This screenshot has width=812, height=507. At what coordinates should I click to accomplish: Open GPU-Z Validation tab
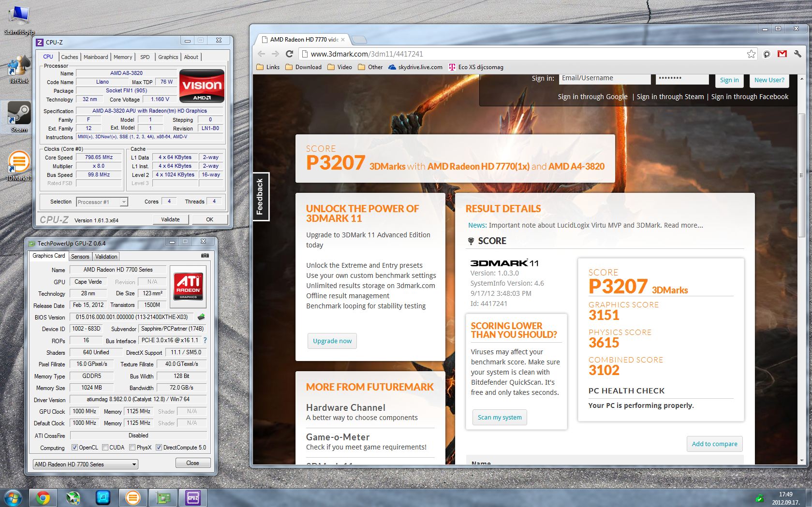[x=106, y=257]
